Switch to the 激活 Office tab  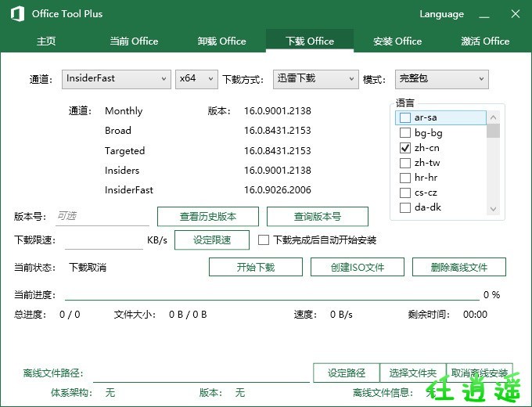point(485,41)
